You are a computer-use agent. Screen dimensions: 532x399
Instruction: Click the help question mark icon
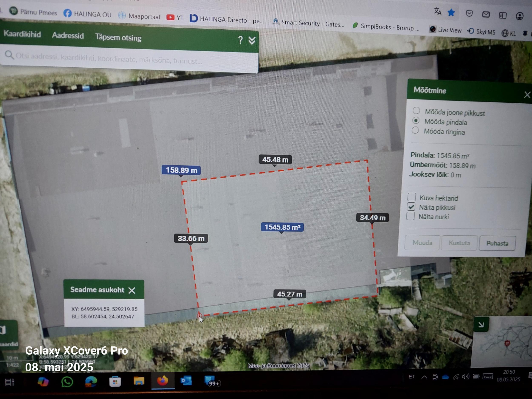pos(240,40)
